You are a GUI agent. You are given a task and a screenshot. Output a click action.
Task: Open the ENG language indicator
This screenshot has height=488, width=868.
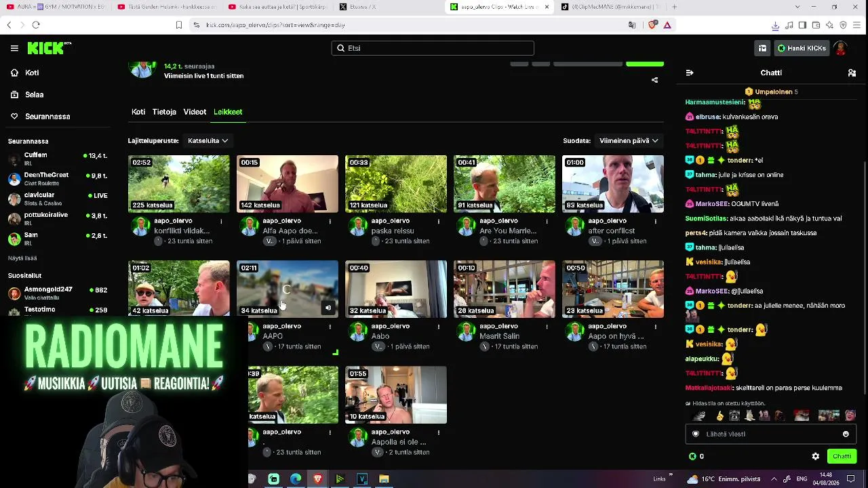[802, 479]
